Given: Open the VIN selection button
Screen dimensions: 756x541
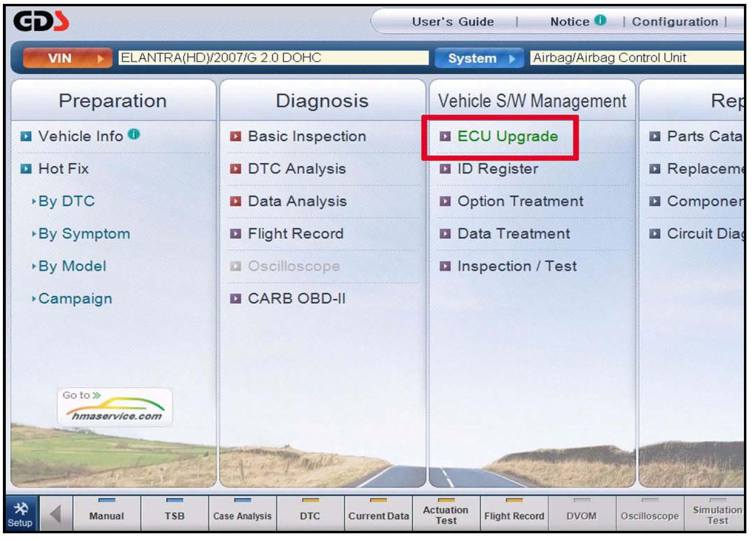Looking at the screenshot, I should [x=68, y=58].
